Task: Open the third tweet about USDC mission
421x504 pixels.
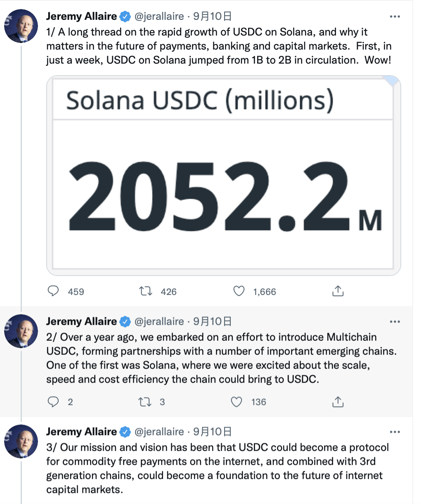Action: (x=218, y=468)
